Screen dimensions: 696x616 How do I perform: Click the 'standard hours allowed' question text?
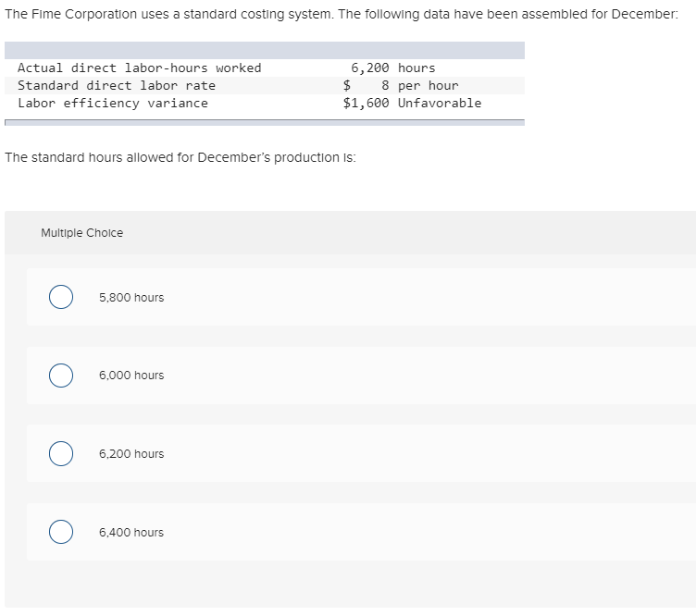coord(180,157)
